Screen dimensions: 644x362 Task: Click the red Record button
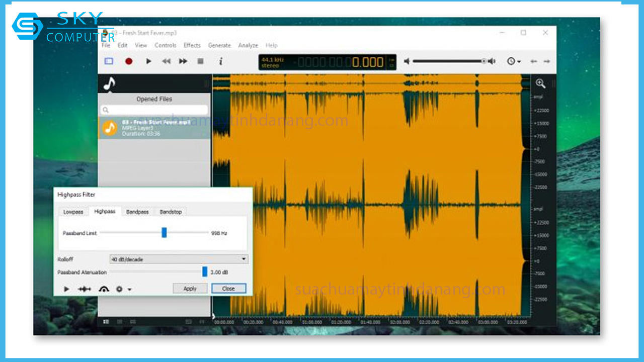click(x=129, y=61)
